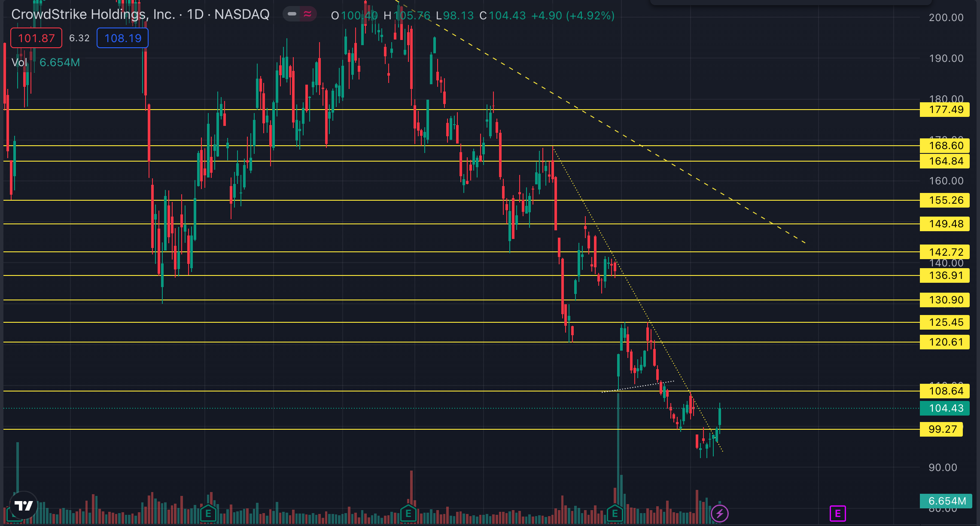Click the Vol indicator label
The image size is (980, 526).
19,62
